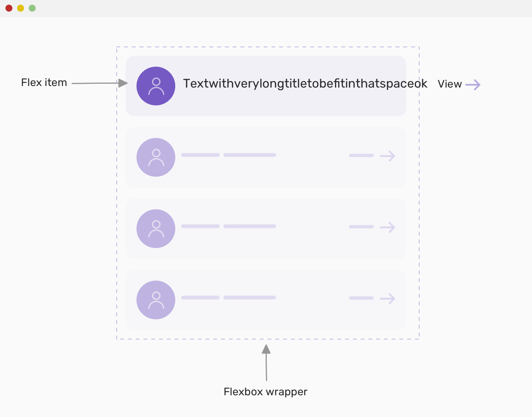532x417 pixels.
Task: Click the gray upward arrow below the wrapper
Action: [266, 363]
